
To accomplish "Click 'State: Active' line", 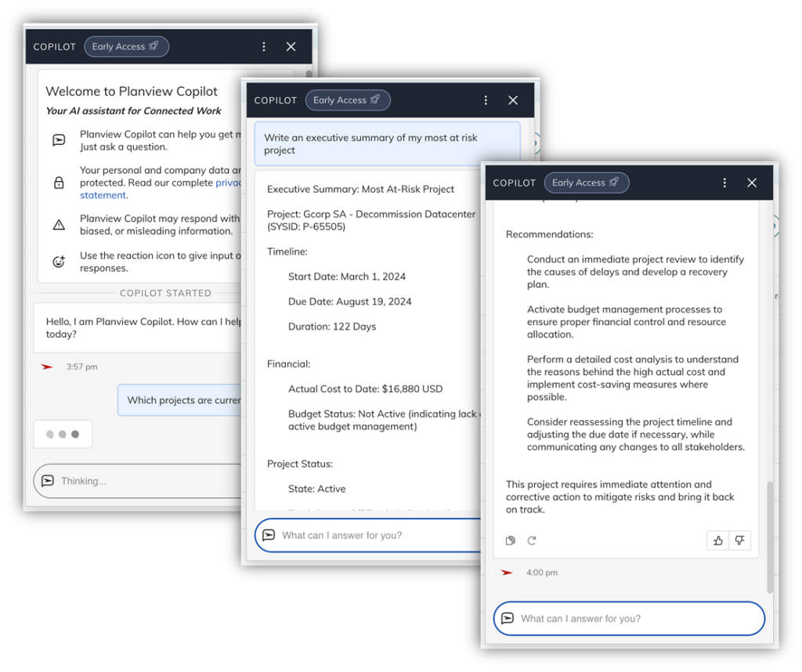I will 316,489.
